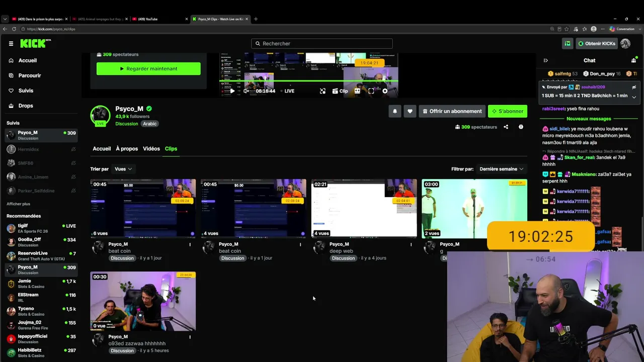Open recommended channel Jamie

pyautogui.click(x=40, y=284)
